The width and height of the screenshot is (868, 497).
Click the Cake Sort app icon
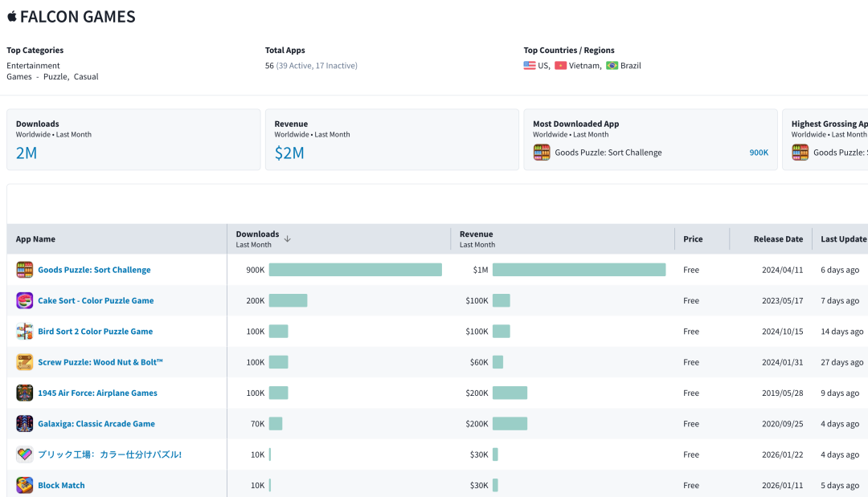click(x=24, y=301)
